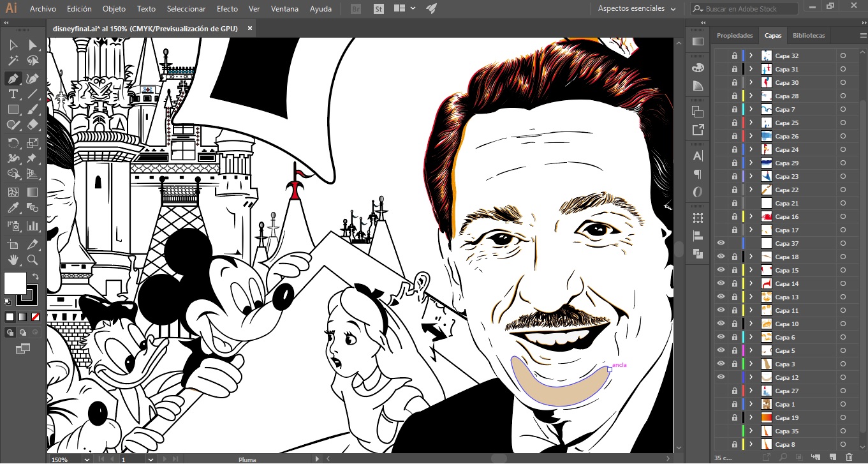Hide layer Capa 12 eye icon
Screen dimensions: 868x464
point(721,377)
